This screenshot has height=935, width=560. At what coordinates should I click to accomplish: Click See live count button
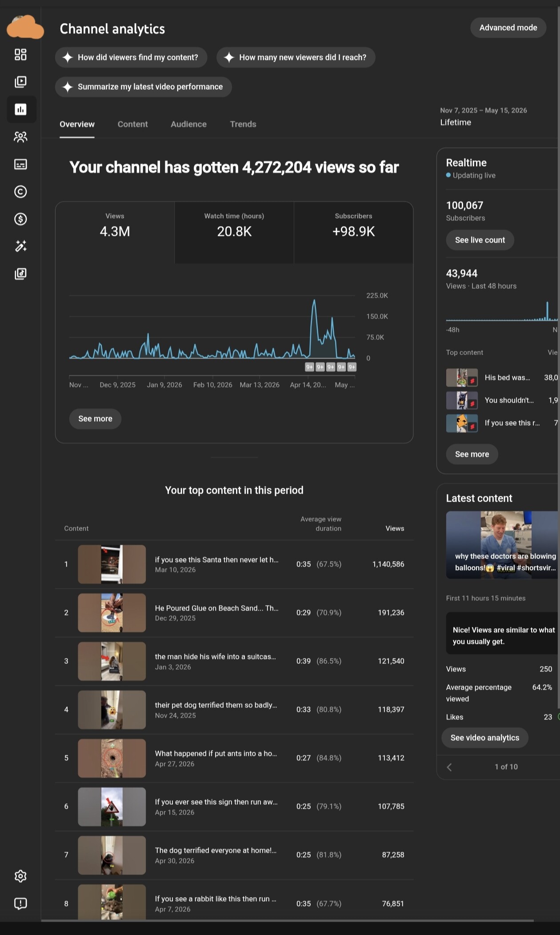[x=480, y=240]
